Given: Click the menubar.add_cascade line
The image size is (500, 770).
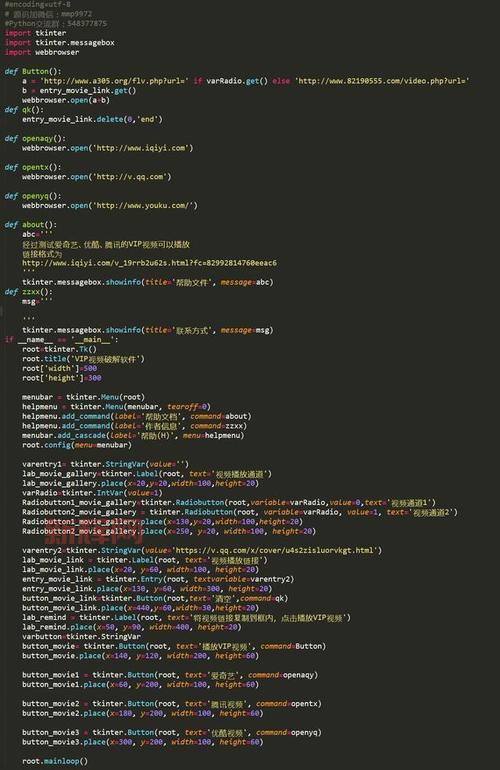Looking at the screenshot, I should (x=133, y=436).
